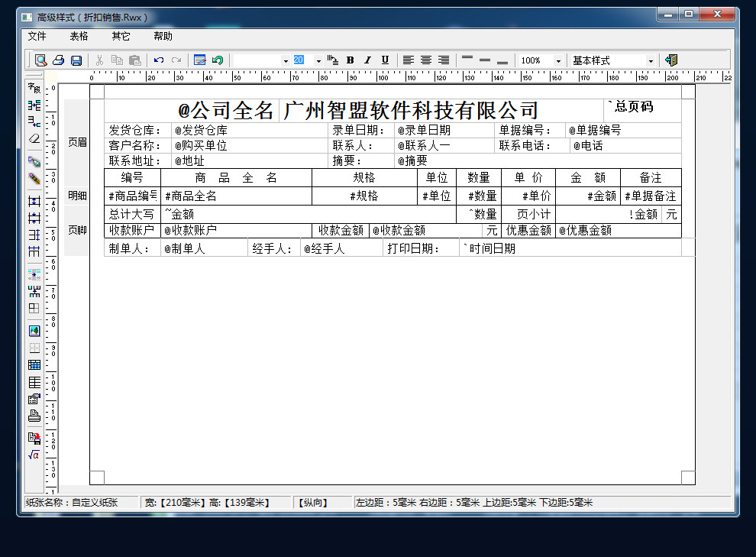The image size is (756, 557).
Task: Open the 其它 menu
Action: [x=121, y=36]
